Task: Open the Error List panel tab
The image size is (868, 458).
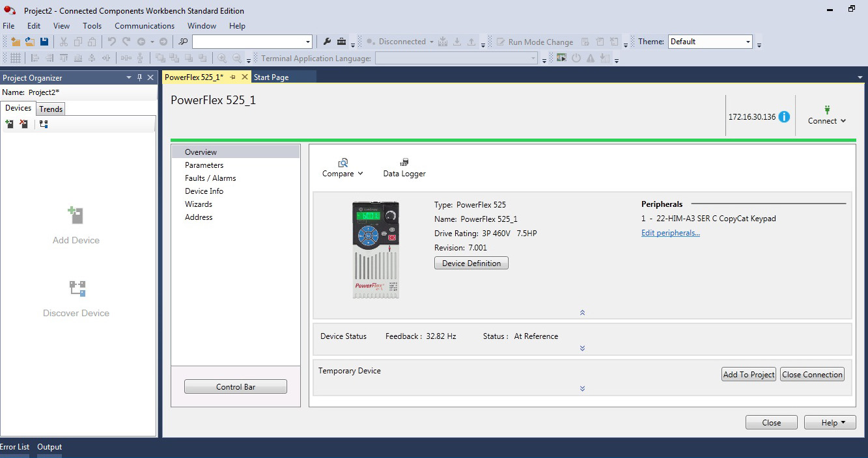Action: [x=14, y=447]
